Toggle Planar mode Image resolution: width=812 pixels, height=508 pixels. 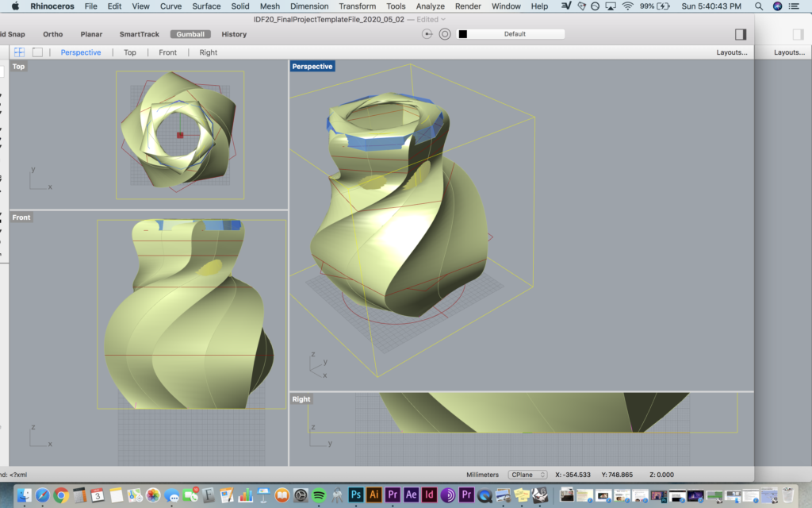pyautogui.click(x=91, y=34)
